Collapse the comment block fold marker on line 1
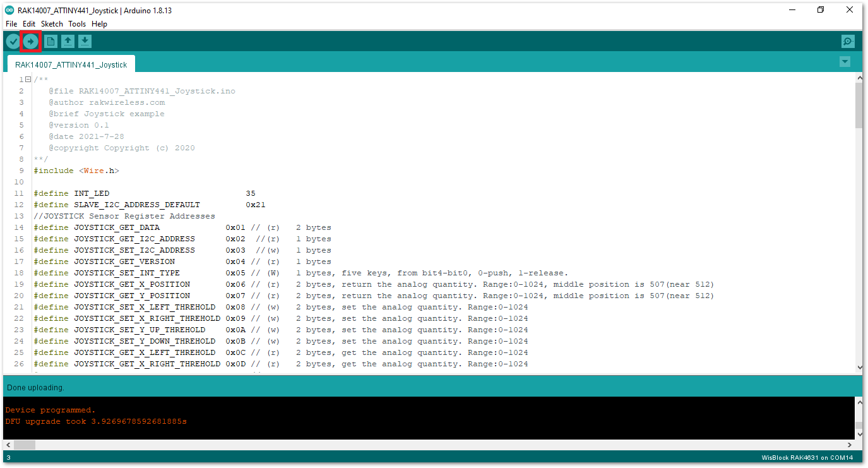Viewport: 868px width, 468px height. pyautogui.click(x=28, y=80)
